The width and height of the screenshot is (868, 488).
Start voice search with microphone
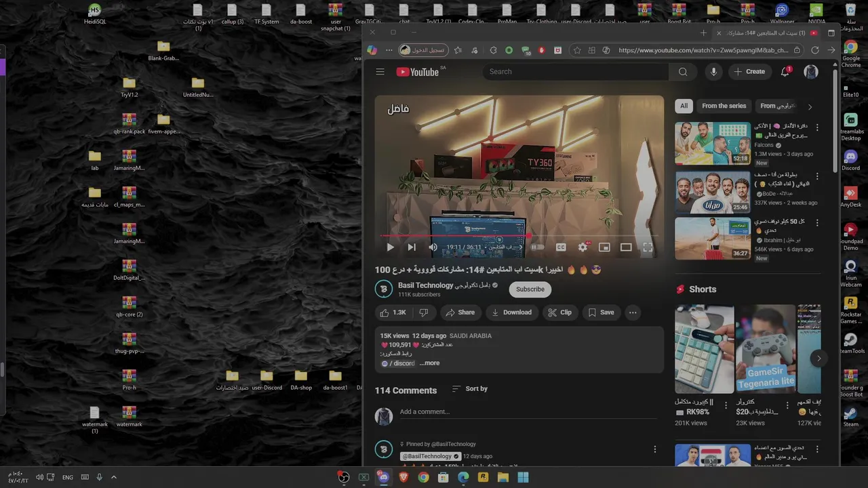coord(713,72)
